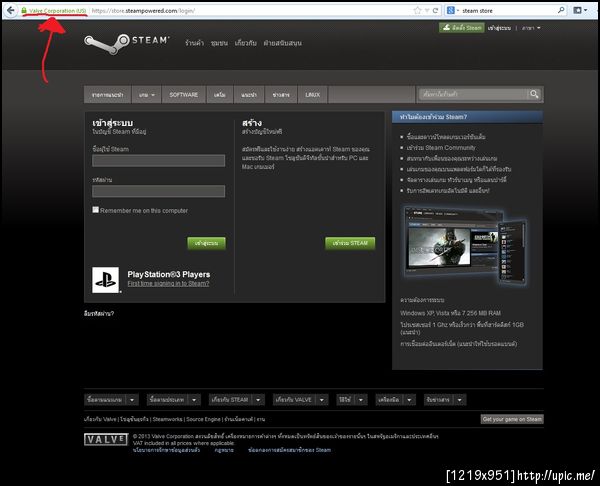Click the Steam client screenshot thumbnail
The width and height of the screenshot is (600, 486).
pyautogui.click(x=465, y=246)
